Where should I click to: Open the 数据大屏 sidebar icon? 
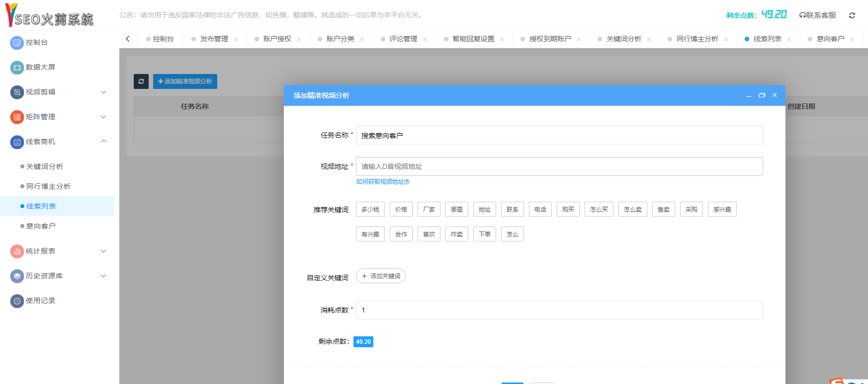coord(17,68)
